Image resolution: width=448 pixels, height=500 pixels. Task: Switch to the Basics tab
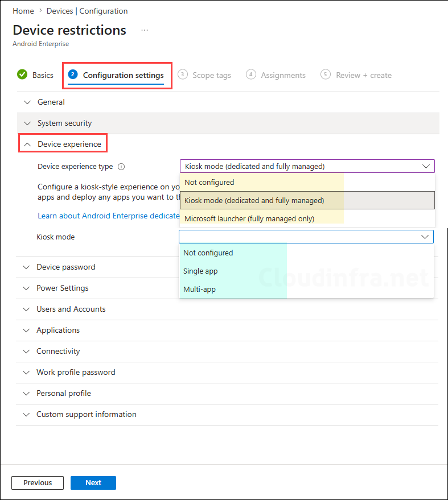click(35, 75)
